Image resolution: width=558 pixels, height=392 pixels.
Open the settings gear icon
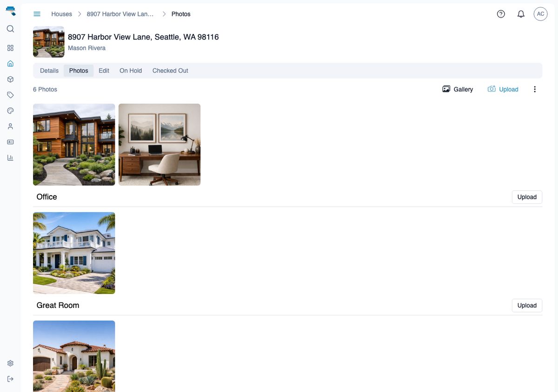click(10, 363)
